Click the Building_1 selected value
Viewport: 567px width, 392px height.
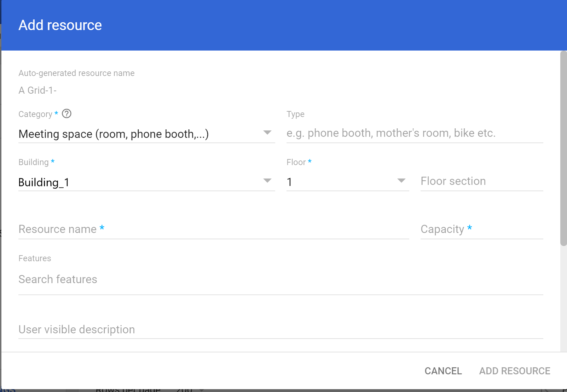tap(44, 182)
